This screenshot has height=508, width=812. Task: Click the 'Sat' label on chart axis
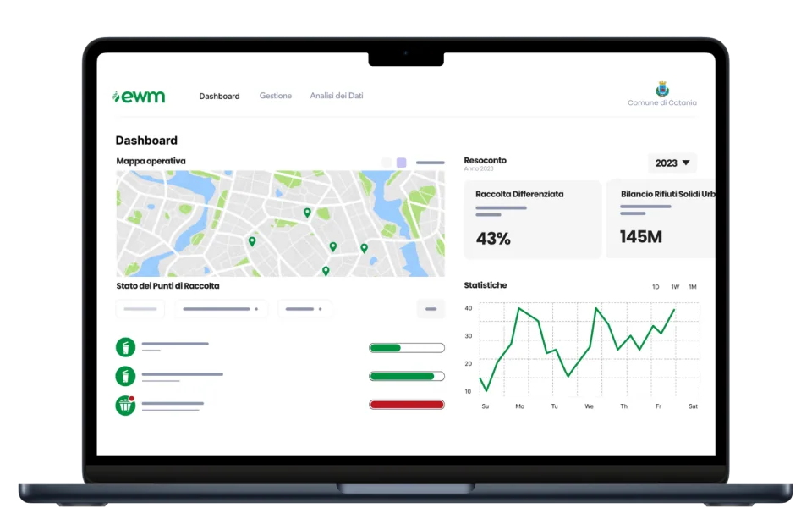click(x=693, y=406)
